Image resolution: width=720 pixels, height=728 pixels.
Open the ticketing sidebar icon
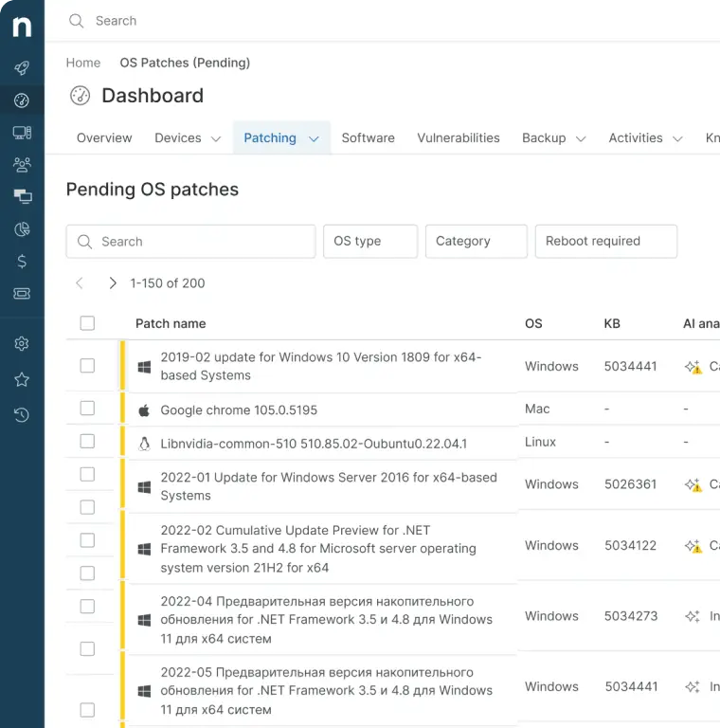pyautogui.click(x=22, y=294)
